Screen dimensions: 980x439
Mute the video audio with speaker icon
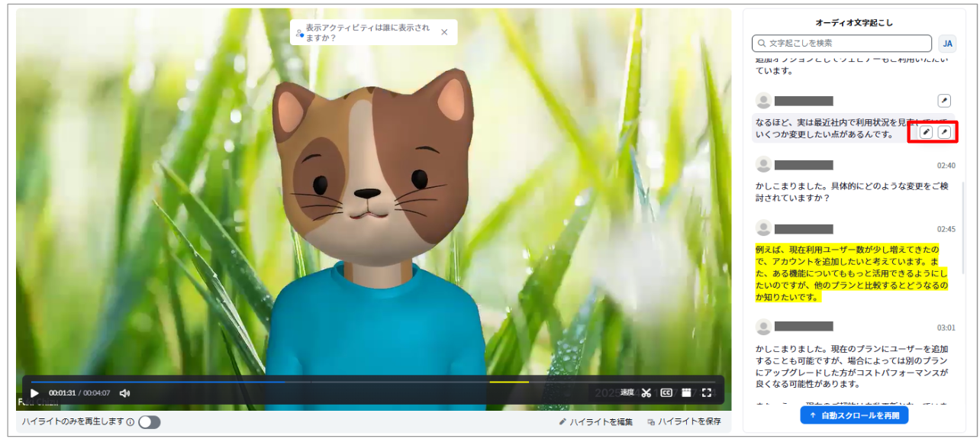[x=124, y=393]
